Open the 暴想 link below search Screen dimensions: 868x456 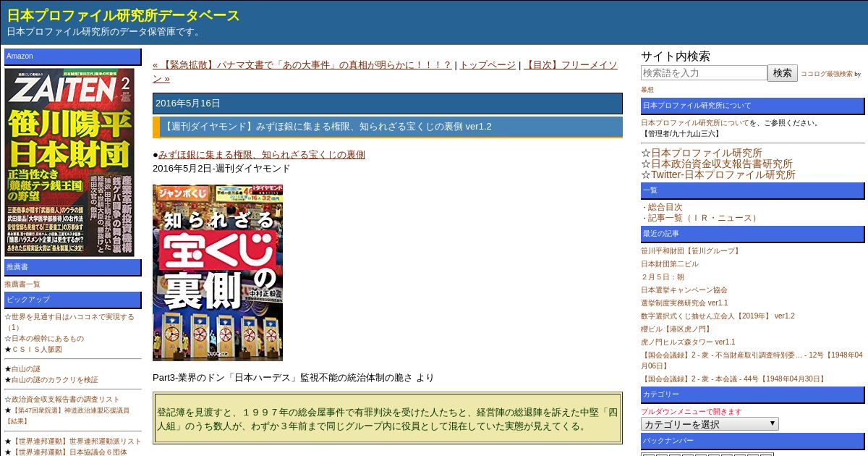(x=647, y=90)
